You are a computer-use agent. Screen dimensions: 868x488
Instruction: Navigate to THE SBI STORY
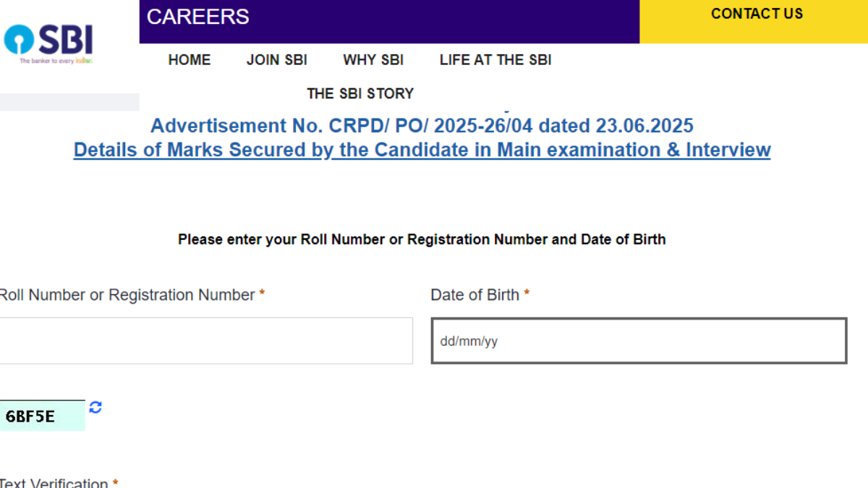(360, 93)
